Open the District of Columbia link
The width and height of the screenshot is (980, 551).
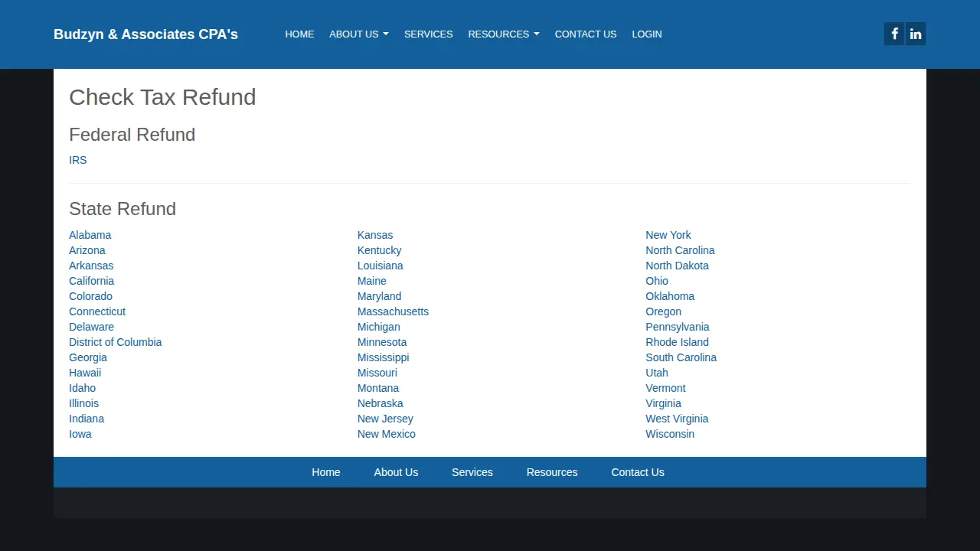[x=116, y=342]
